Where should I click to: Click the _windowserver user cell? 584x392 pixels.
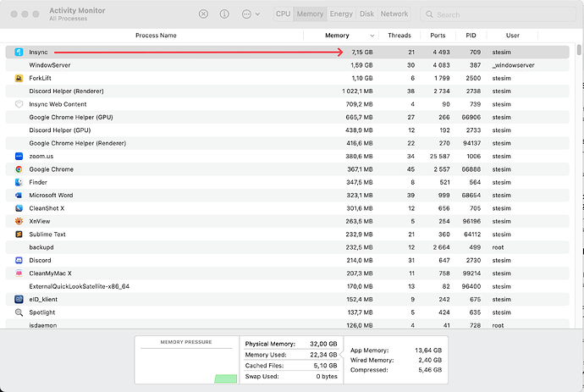(513, 65)
